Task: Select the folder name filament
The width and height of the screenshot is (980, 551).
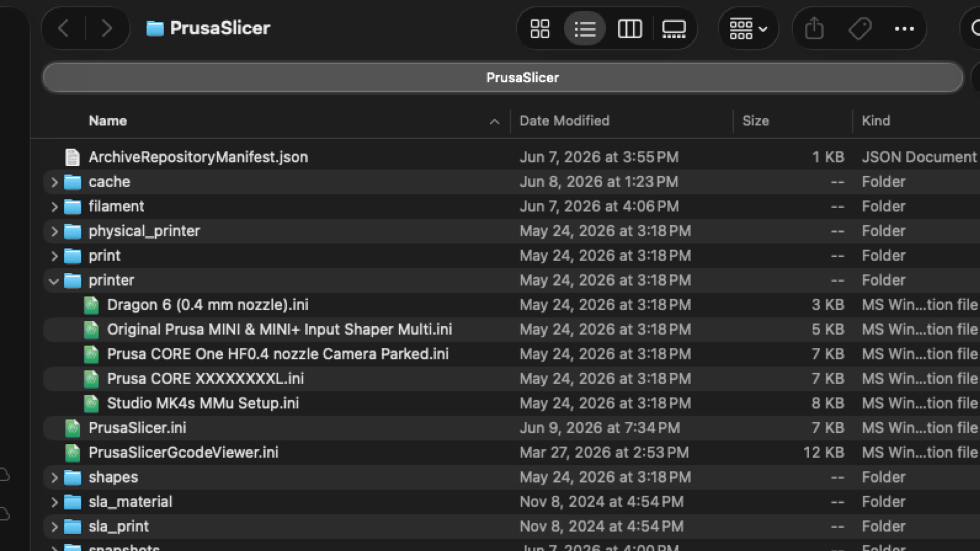Action: click(x=116, y=206)
